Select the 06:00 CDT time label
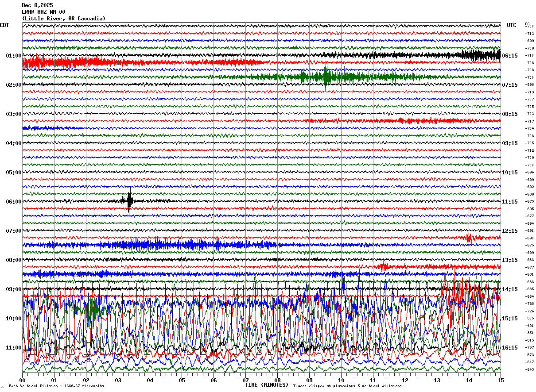 tap(13, 202)
